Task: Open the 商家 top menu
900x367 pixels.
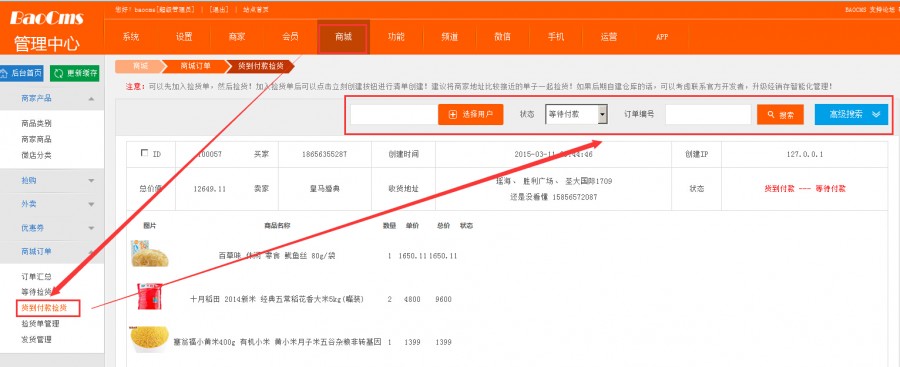Action: (237, 37)
